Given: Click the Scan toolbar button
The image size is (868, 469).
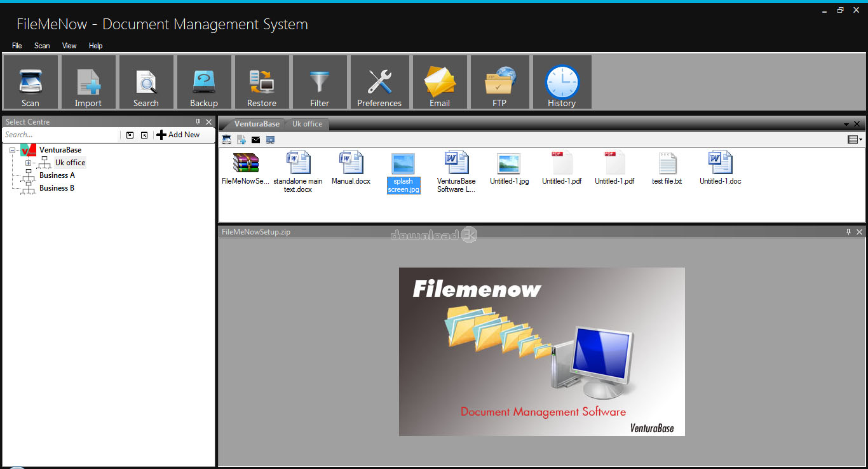Looking at the screenshot, I should [x=31, y=82].
